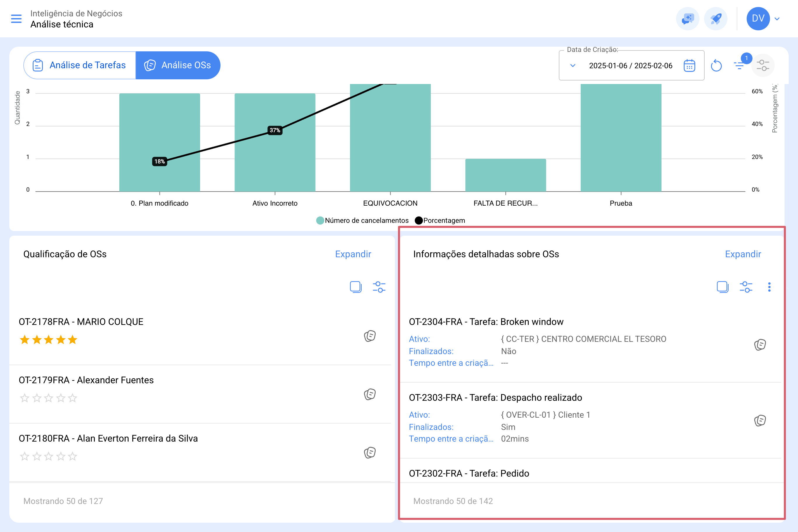Open OS icon for OT-2304-FRA Broken window

[760, 345]
